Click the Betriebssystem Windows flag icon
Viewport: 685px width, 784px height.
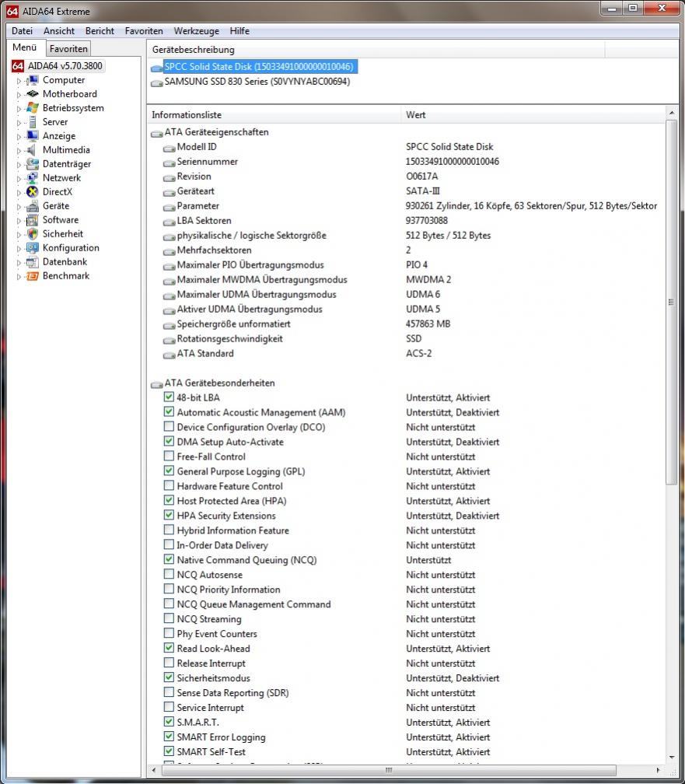click(33, 108)
